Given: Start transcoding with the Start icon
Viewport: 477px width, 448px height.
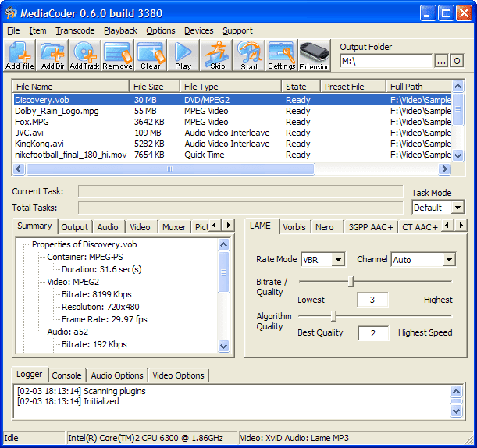Looking at the screenshot, I should pyautogui.click(x=249, y=55).
